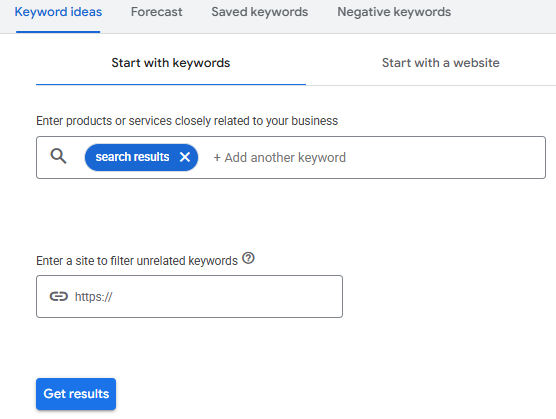Open the Keyword ideas tab
This screenshot has height=419, width=556.
(x=58, y=12)
